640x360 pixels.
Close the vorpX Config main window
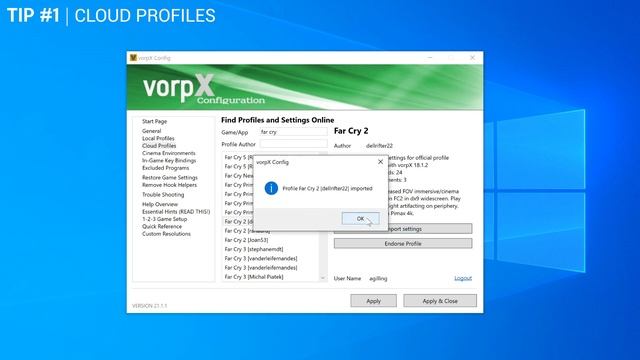[x=472, y=58]
